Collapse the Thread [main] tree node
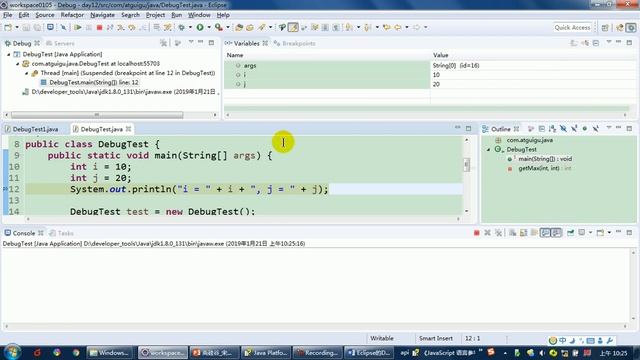 (x=27, y=73)
